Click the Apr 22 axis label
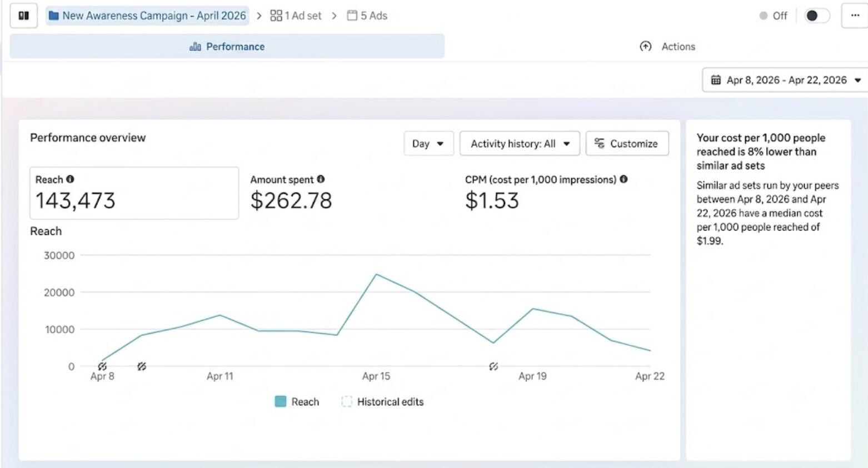This screenshot has width=868, height=468. tap(650, 376)
